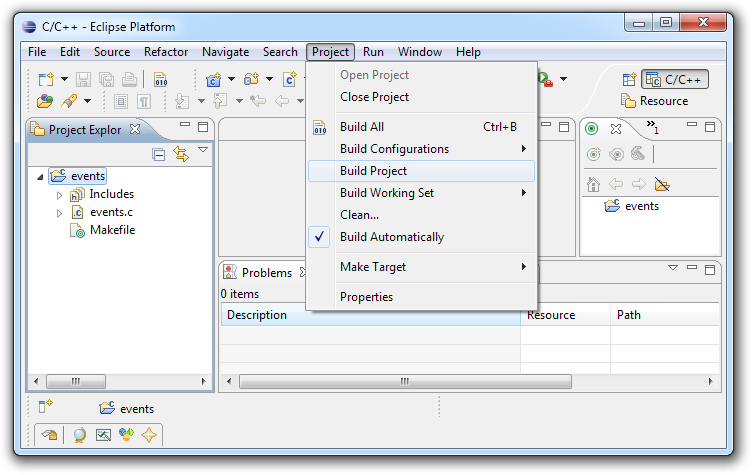The width and height of the screenshot is (752, 475).
Task: Open the Project Explorer view menu triangle
Action: (x=203, y=150)
